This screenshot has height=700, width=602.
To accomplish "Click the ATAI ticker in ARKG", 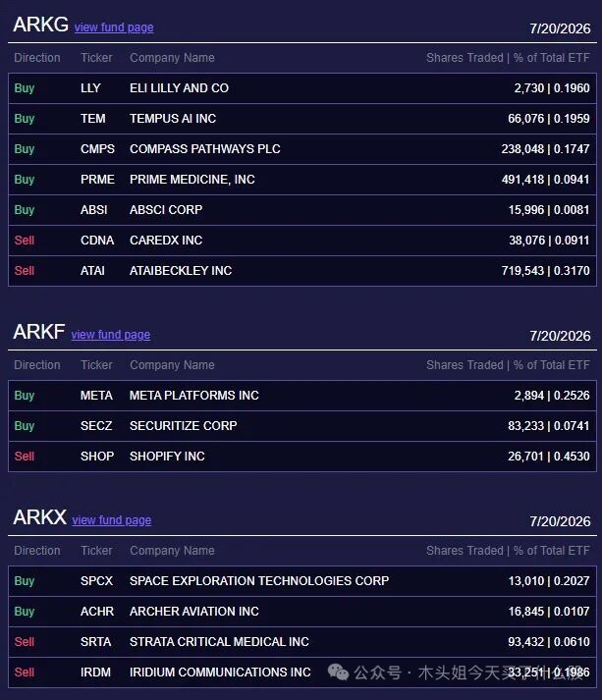I will point(92,271).
